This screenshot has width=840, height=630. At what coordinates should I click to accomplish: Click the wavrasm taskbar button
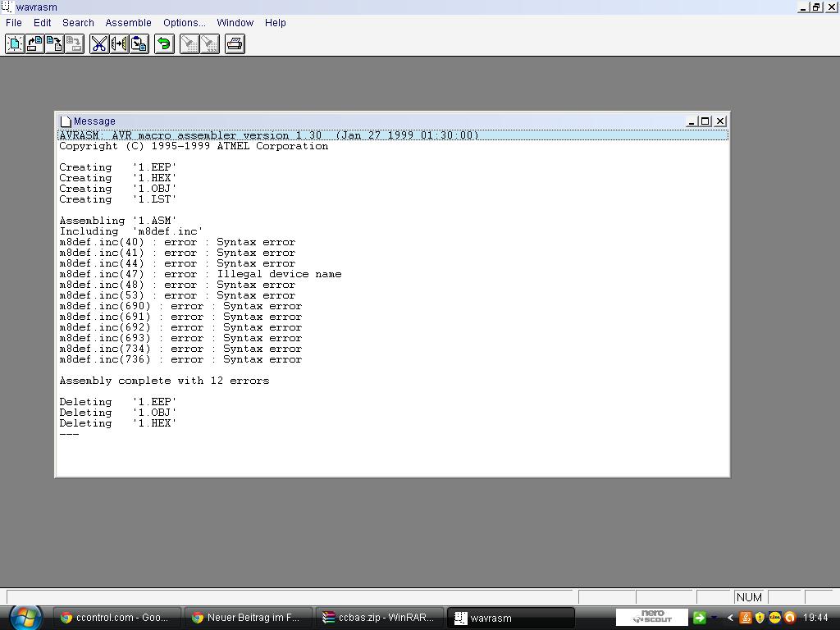pyautogui.click(x=510, y=618)
